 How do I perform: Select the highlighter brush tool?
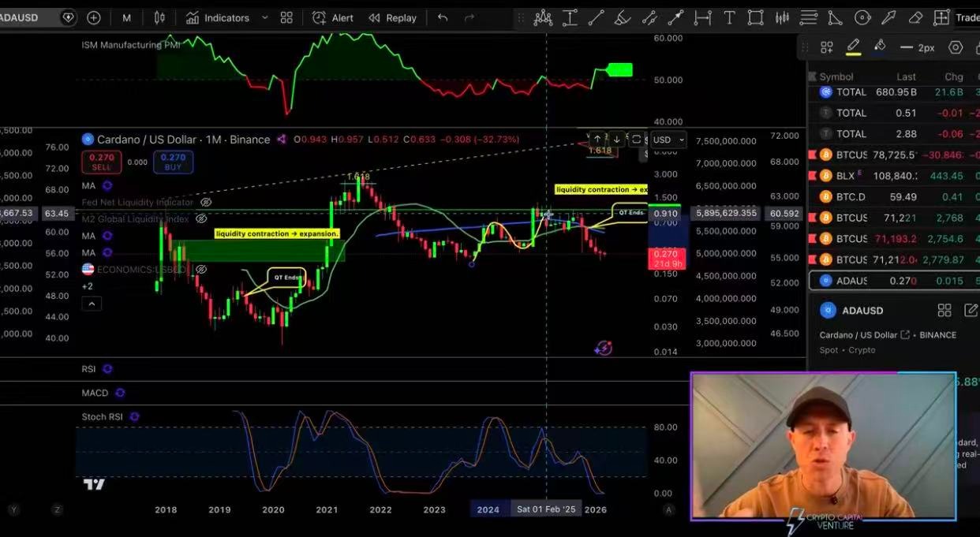623,17
